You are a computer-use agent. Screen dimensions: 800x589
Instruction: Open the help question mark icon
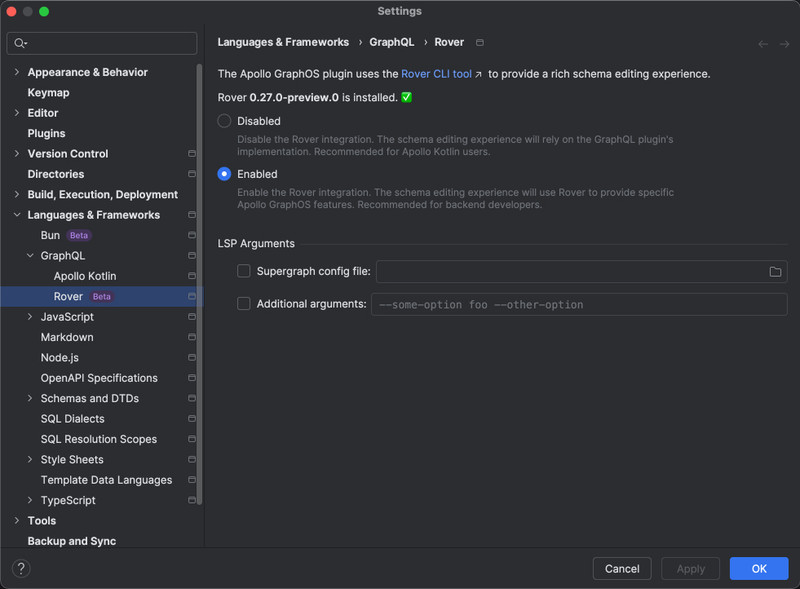(21, 568)
